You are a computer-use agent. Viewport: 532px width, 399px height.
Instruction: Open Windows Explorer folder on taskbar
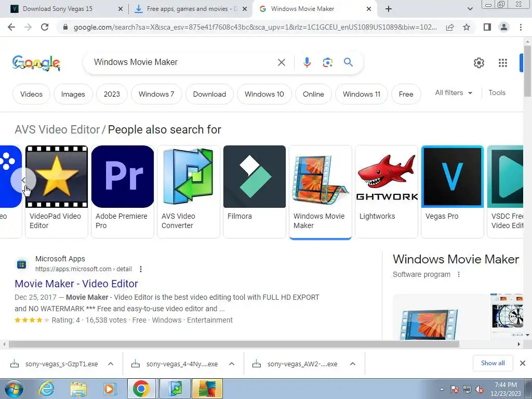click(78, 389)
